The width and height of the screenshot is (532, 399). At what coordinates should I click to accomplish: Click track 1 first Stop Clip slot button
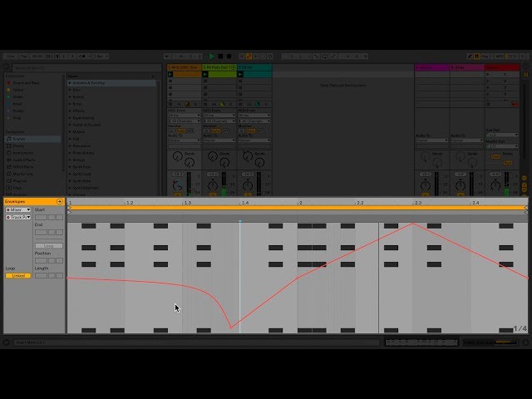(170, 81)
